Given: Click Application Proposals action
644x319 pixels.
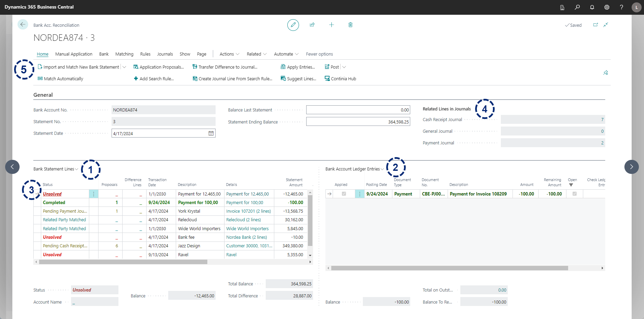Looking at the screenshot, I should [x=159, y=67].
